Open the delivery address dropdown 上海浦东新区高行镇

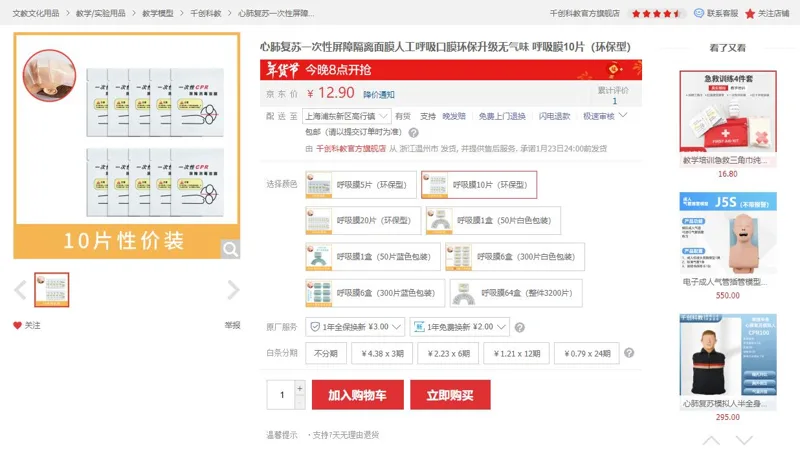pyautogui.click(x=347, y=116)
